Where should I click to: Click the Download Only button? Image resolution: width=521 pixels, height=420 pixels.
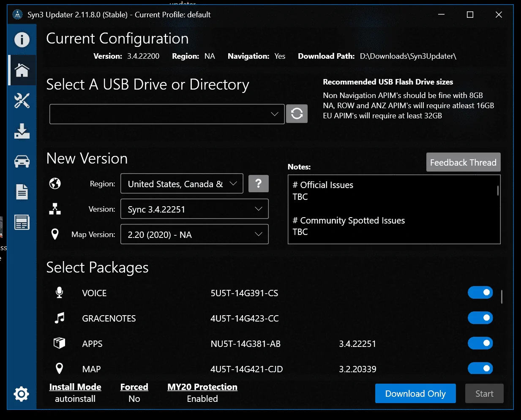[x=415, y=393]
